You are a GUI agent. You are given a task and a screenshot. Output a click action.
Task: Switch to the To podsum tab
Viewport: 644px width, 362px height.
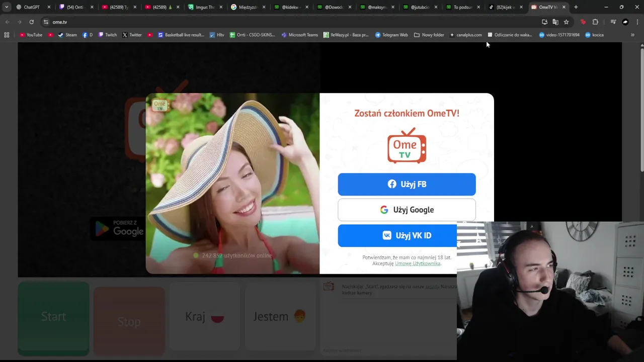point(463,7)
